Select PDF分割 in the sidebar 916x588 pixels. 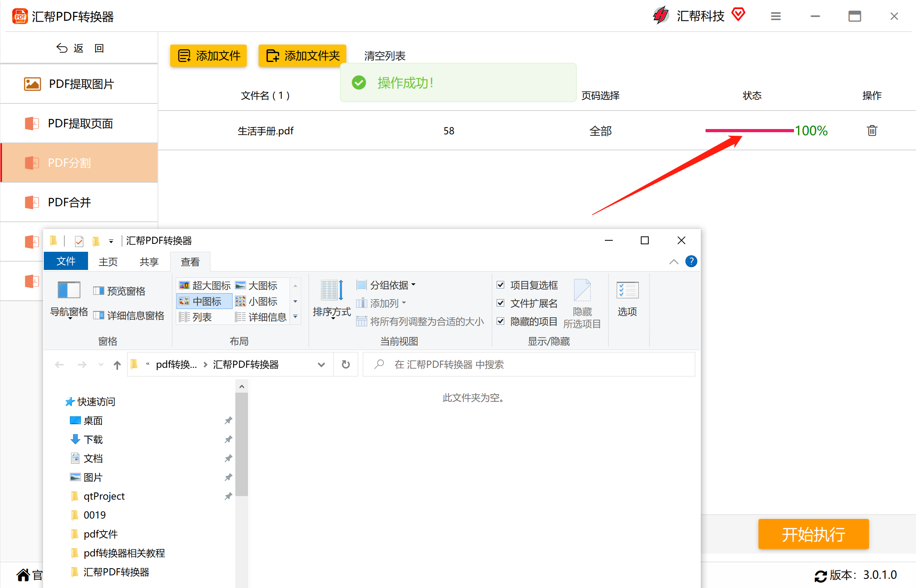[x=79, y=163]
